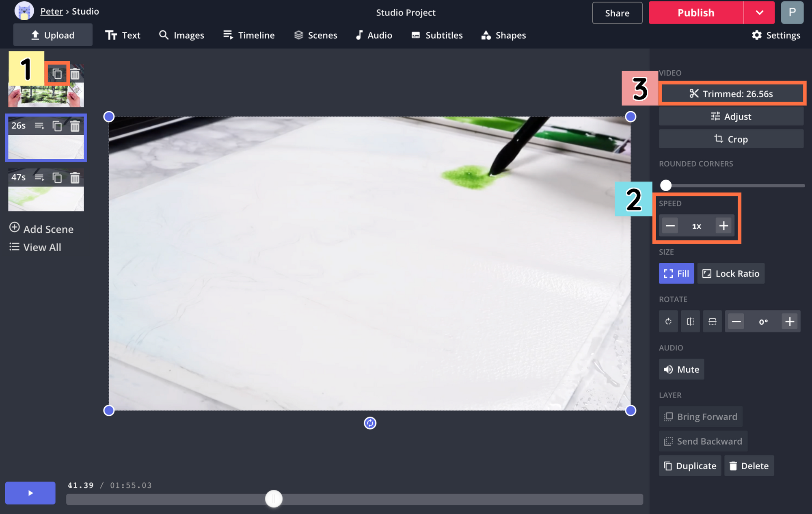Duplicate the 26s scene

(57, 126)
